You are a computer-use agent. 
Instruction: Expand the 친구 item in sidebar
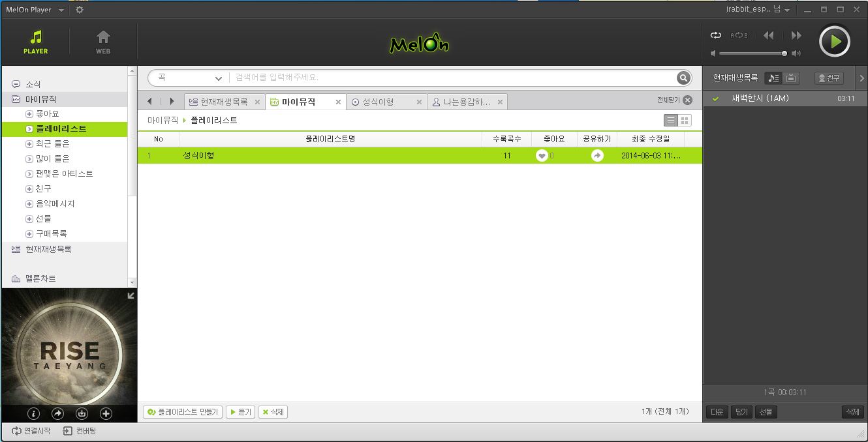pos(29,189)
